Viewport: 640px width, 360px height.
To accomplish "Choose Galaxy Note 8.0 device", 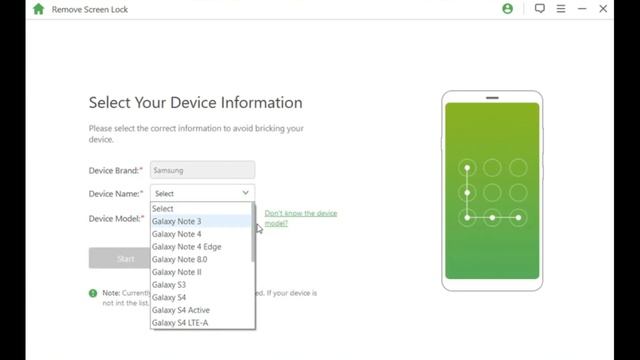I will [x=201, y=259].
